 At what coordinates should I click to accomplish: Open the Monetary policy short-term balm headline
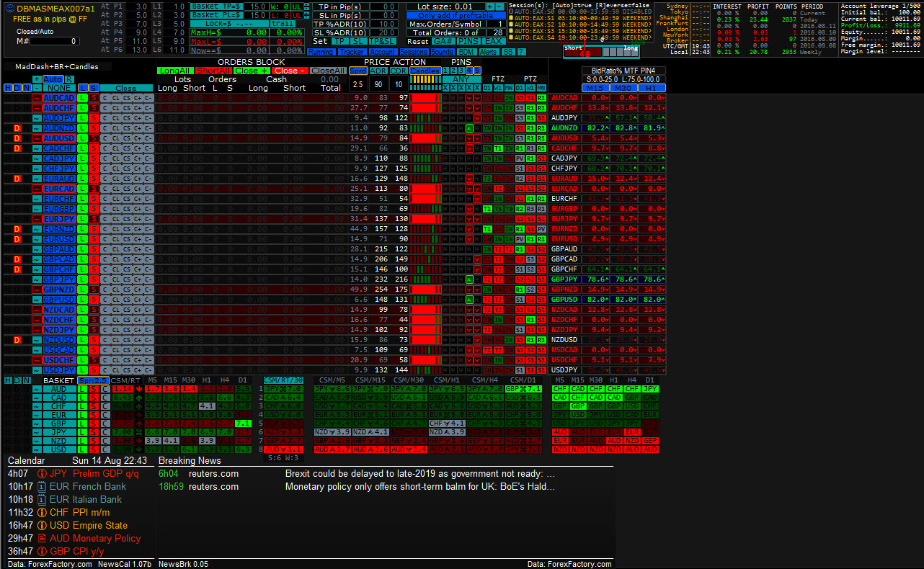click(x=420, y=486)
